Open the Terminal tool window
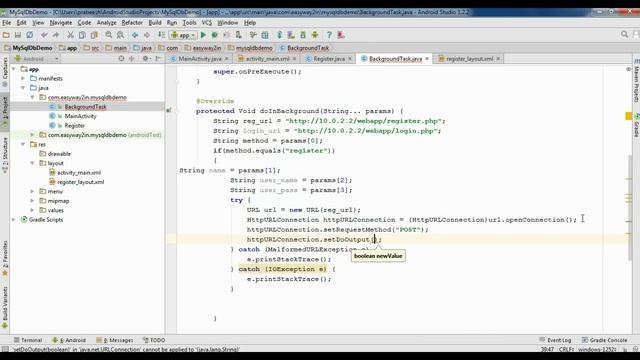 (x=28, y=340)
